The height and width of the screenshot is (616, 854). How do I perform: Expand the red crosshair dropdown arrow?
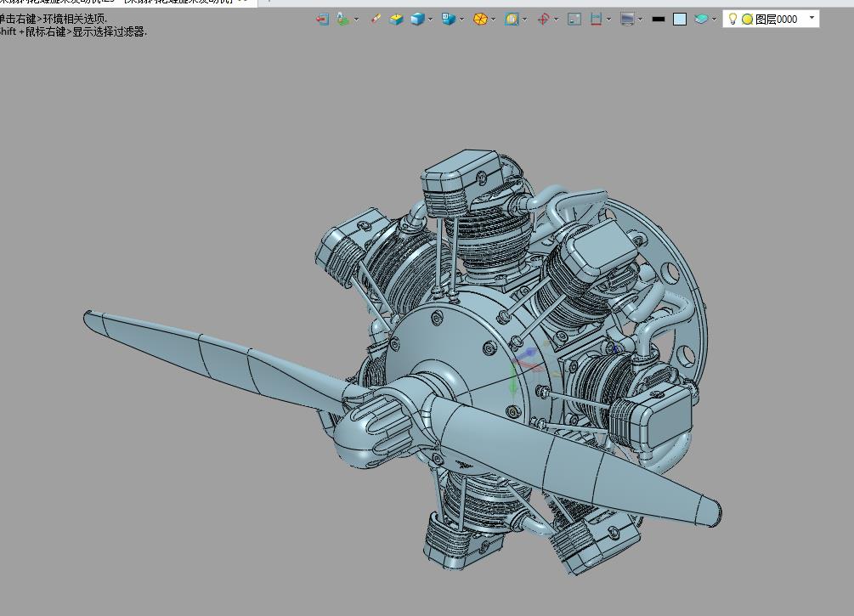pyautogui.click(x=556, y=20)
